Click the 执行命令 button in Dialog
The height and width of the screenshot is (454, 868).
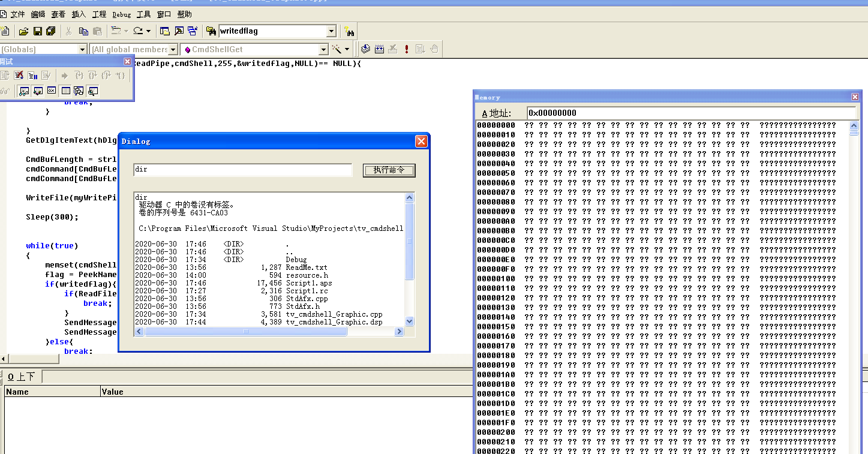point(389,170)
